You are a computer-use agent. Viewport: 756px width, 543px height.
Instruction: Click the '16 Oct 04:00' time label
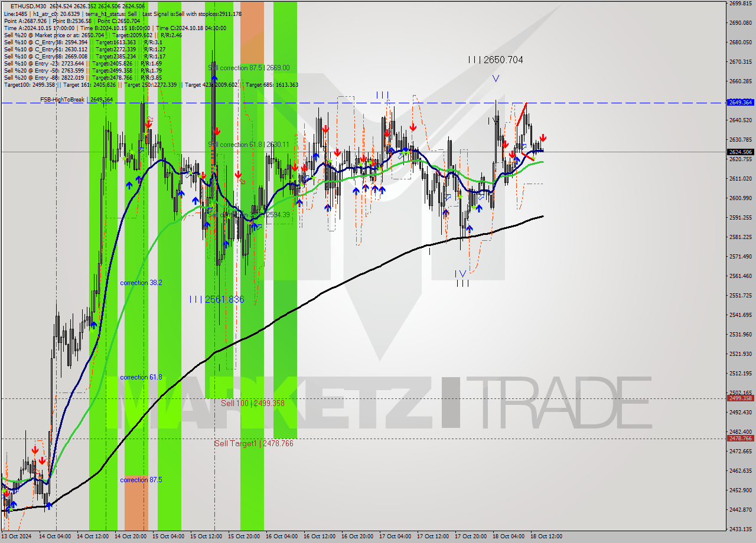[282, 537]
